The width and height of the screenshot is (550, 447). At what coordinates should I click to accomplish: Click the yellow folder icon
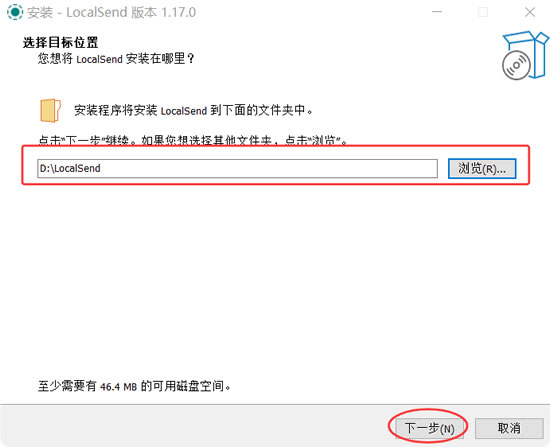[x=51, y=110]
